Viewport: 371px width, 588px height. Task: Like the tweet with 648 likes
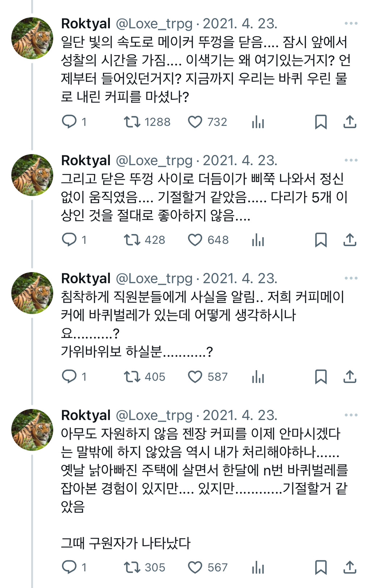point(195,240)
